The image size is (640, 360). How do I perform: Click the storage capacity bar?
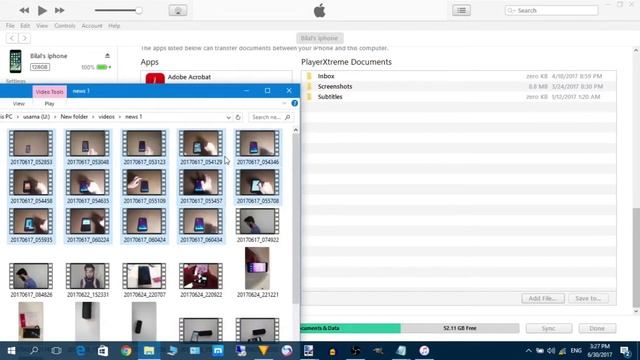pos(410,328)
